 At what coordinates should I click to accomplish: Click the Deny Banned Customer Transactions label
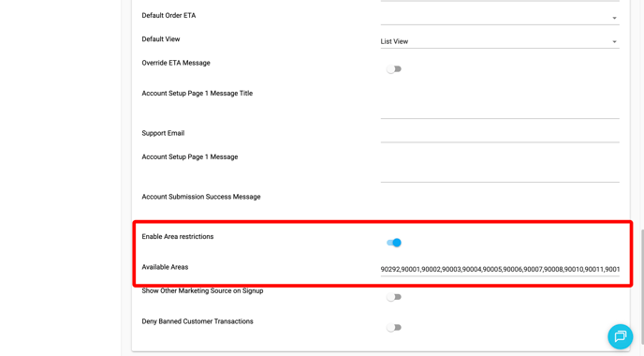point(198,321)
